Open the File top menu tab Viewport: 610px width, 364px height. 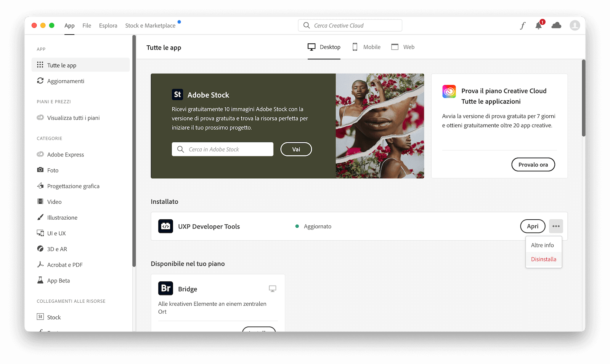pyautogui.click(x=87, y=26)
